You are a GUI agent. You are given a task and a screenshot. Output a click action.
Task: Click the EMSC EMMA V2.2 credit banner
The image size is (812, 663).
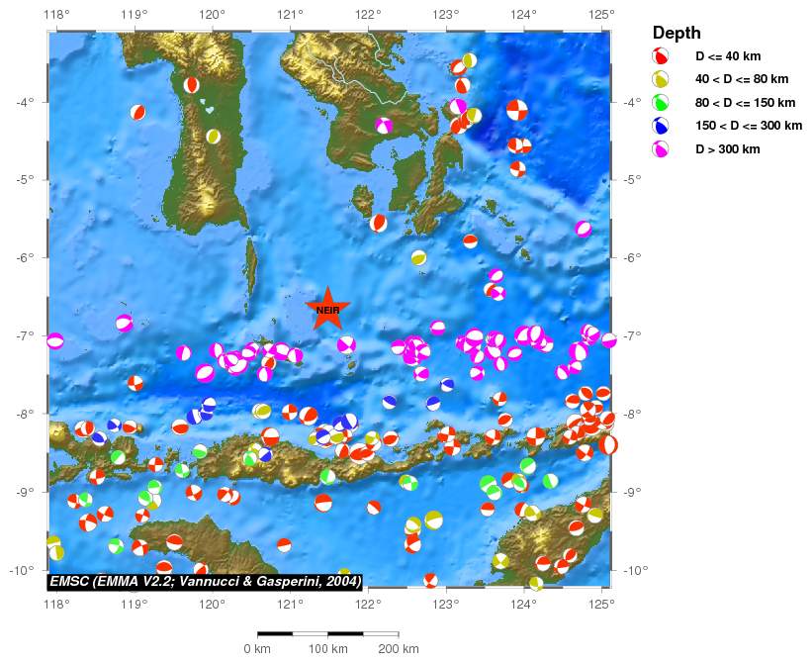pos(205,582)
